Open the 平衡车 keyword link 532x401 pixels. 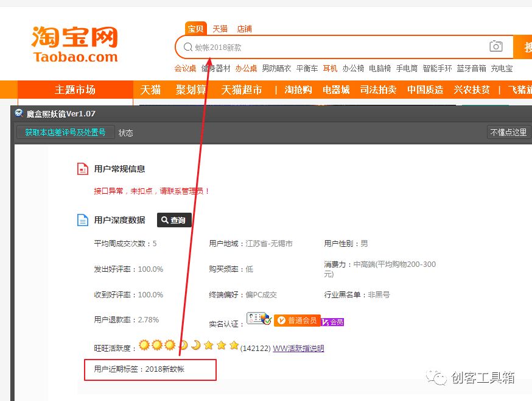pyautogui.click(x=307, y=68)
